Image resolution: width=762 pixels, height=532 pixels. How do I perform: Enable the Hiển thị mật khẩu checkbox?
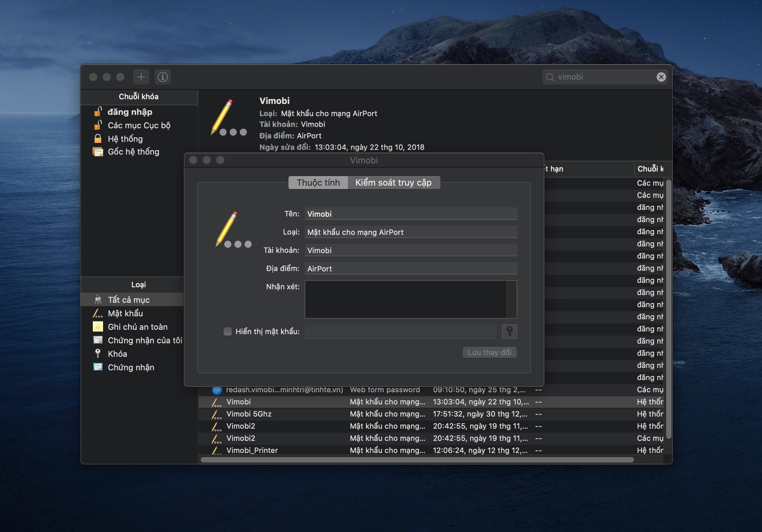click(228, 331)
